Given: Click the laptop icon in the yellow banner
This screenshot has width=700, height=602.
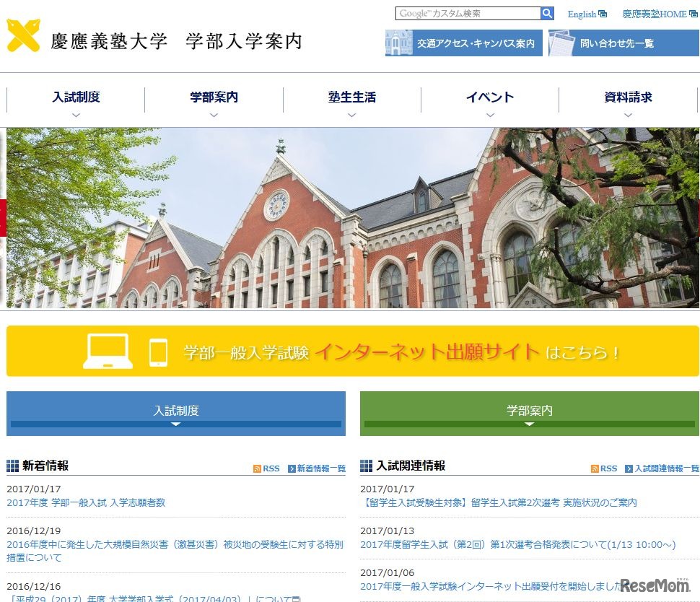Looking at the screenshot, I should pyautogui.click(x=108, y=351).
